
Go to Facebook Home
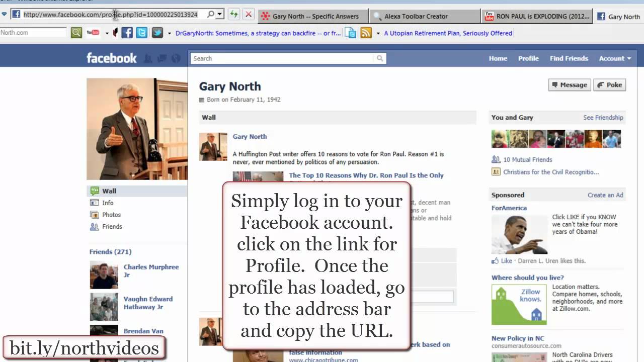click(x=498, y=58)
